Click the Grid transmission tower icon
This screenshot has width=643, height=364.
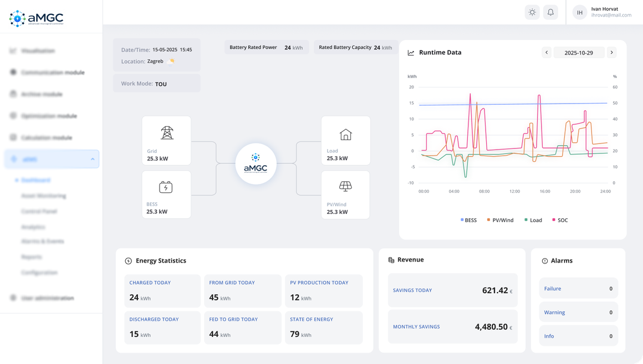tap(166, 133)
